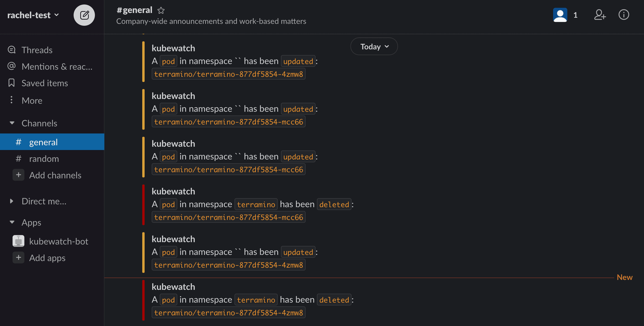The width and height of the screenshot is (644, 326).
Task: Collapse the Channels section
Action: [12, 123]
